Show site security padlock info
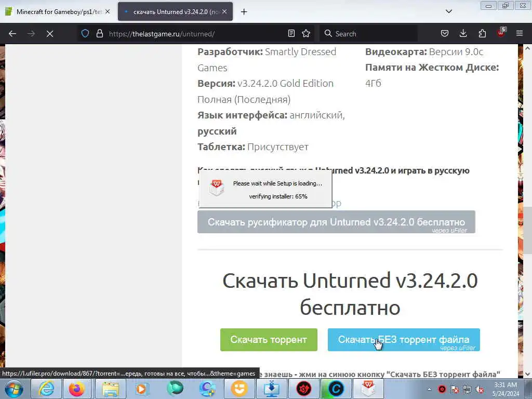Image resolution: width=532 pixels, height=399 pixels. coord(99,33)
